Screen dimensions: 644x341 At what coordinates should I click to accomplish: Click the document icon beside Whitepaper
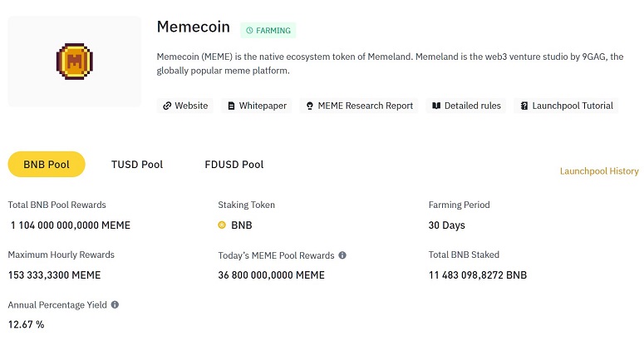231,106
